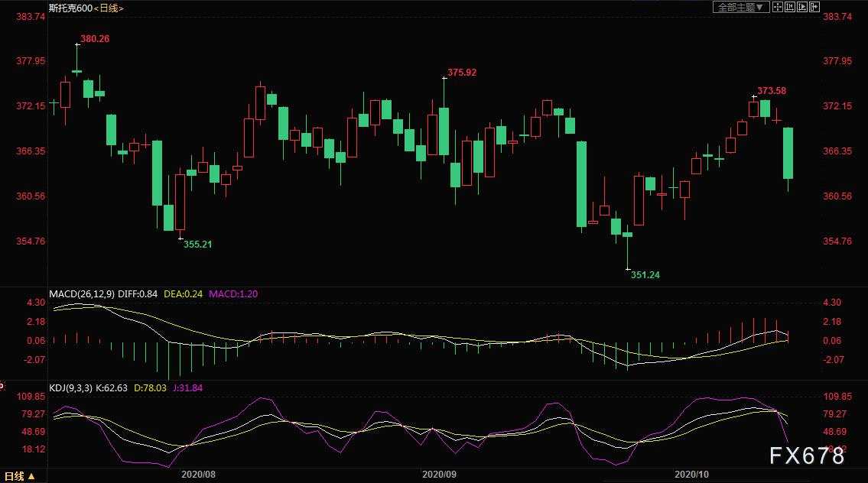Image resolution: width=868 pixels, height=483 pixels.
Task: Click the chart playback arrow icon
Action: 802,7
